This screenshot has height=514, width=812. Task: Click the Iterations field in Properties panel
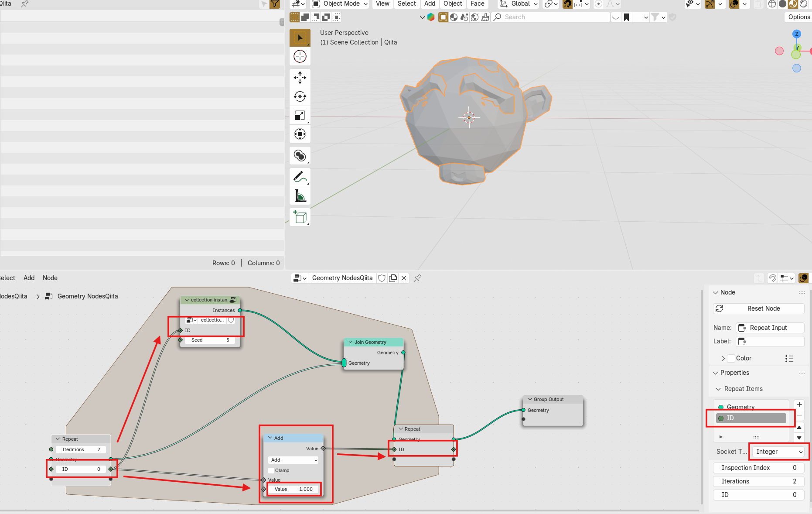click(759, 481)
